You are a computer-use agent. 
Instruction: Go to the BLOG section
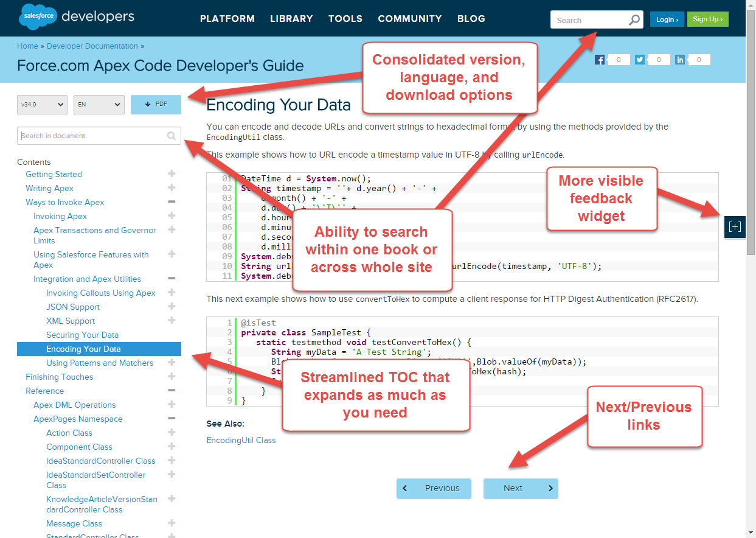[471, 19]
